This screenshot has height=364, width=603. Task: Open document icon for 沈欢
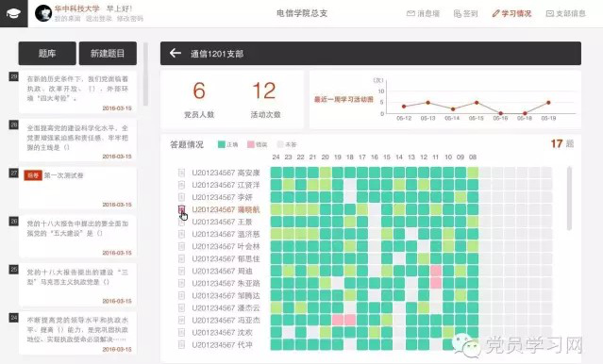[181, 333]
